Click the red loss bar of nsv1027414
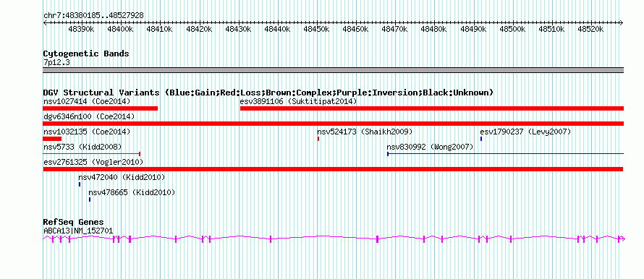The image size is (644, 279). [100, 108]
